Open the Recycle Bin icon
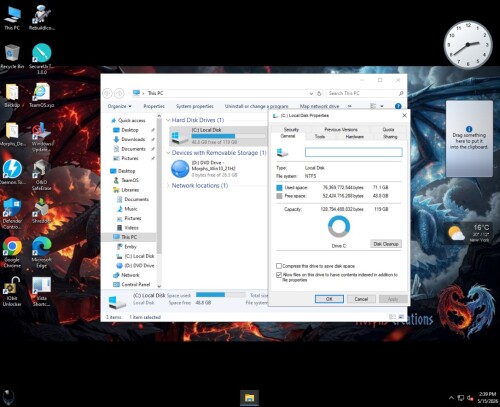Viewport: 500px width, 407px height. pyautogui.click(x=12, y=56)
